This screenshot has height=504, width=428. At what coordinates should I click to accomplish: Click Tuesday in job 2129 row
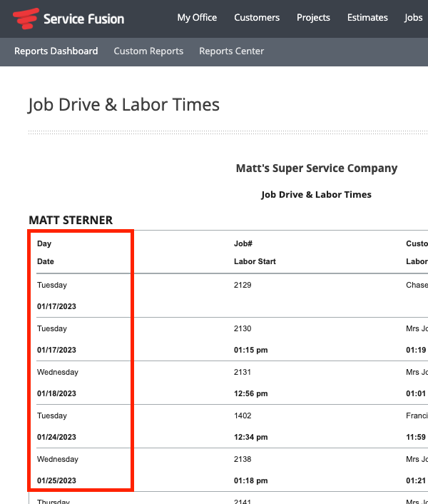point(52,285)
